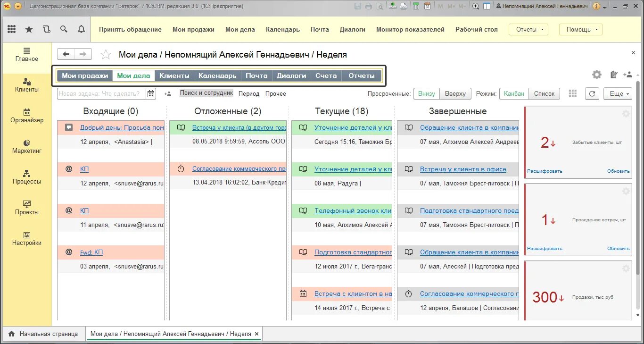The width and height of the screenshot is (644, 344).
Task: Open Органайзер section in sidebar
Action: (26, 116)
